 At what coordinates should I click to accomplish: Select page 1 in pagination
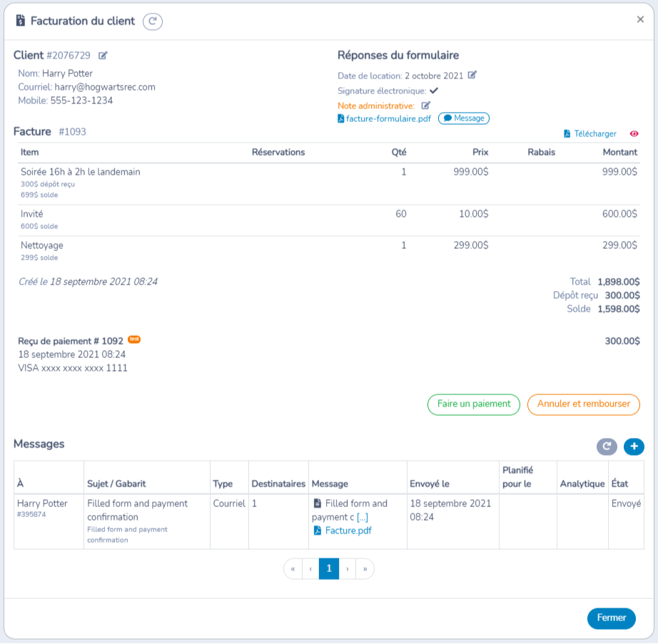click(329, 569)
